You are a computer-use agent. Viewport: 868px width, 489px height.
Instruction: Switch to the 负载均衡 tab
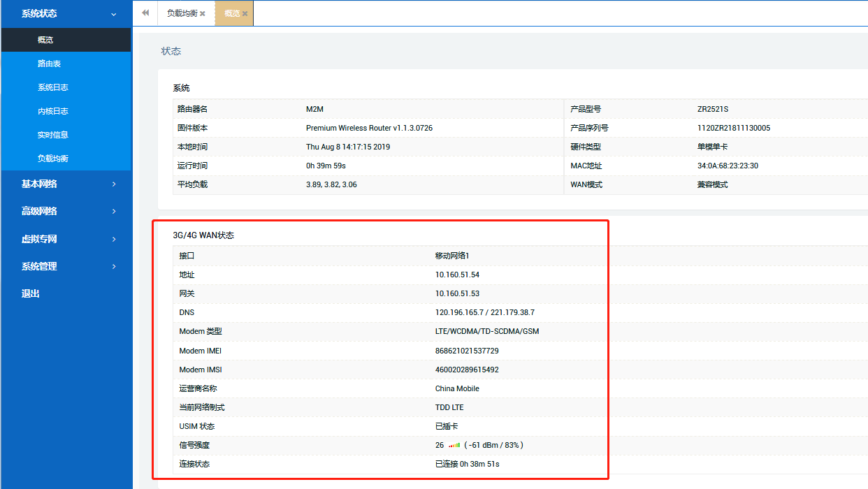(x=181, y=13)
